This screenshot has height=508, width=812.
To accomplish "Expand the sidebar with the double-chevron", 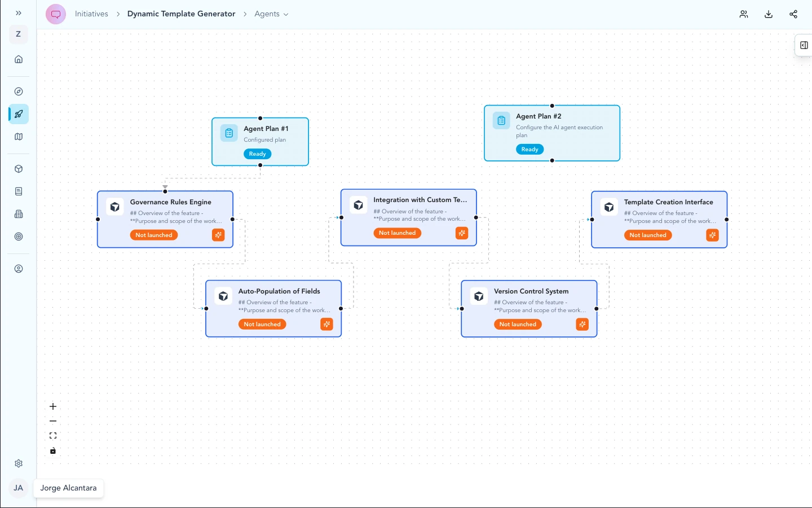I will click(19, 12).
